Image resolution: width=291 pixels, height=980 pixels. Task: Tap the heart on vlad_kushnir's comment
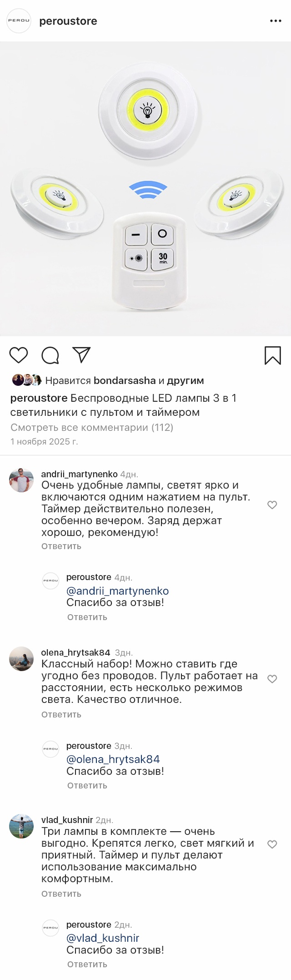tap(272, 844)
